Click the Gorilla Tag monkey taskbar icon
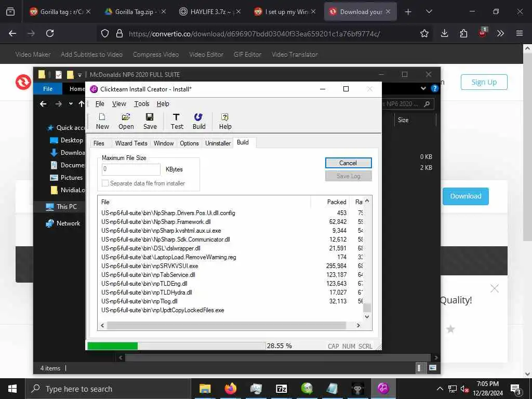Viewport: 532px width, 399px height. pyautogui.click(x=357, y=389)
